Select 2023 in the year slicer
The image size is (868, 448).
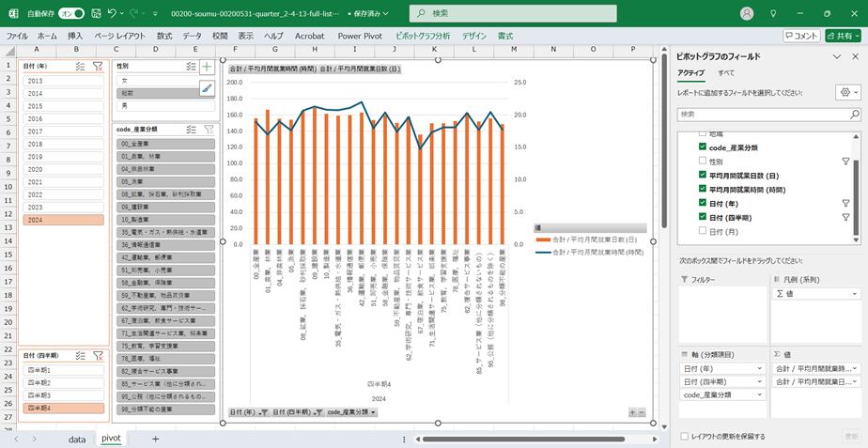click(x=35, y=207)
